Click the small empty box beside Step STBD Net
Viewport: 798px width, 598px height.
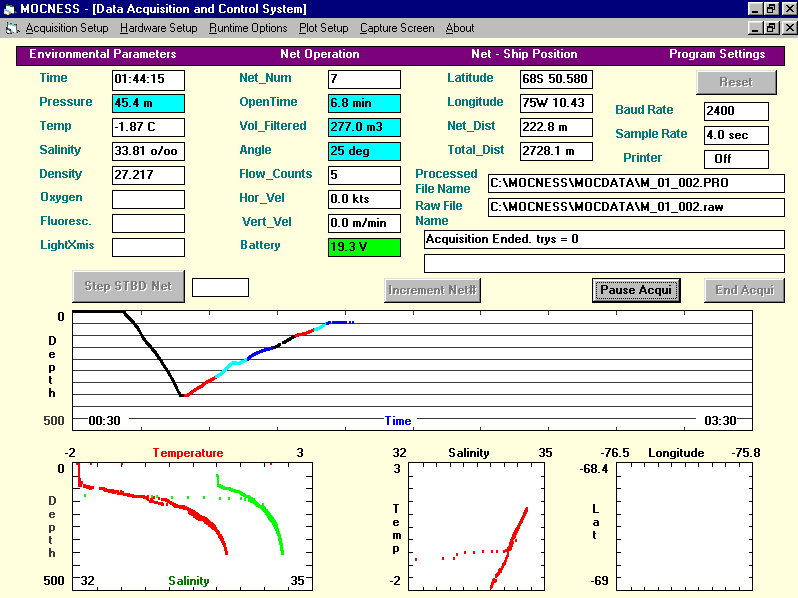click(x=220, y=288)
